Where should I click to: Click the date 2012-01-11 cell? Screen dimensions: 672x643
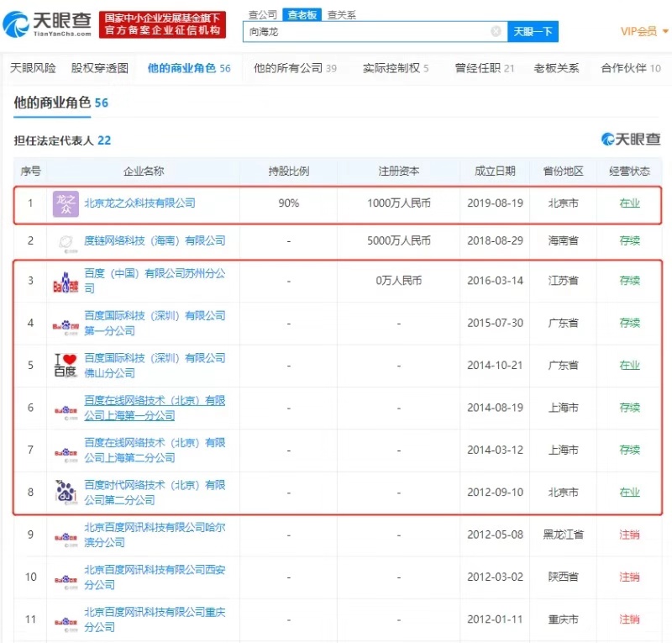coord(495,619)
